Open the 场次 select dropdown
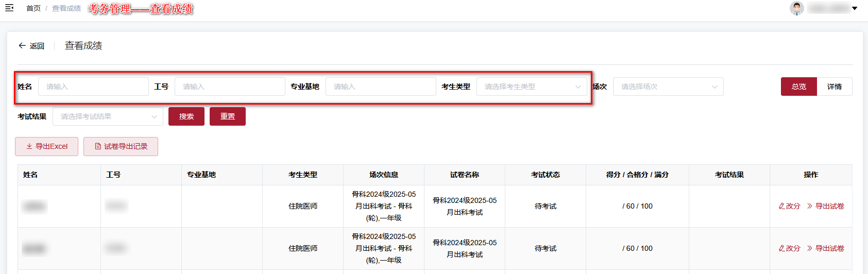Viewport: 868px width, 274px height. (668, 87)
